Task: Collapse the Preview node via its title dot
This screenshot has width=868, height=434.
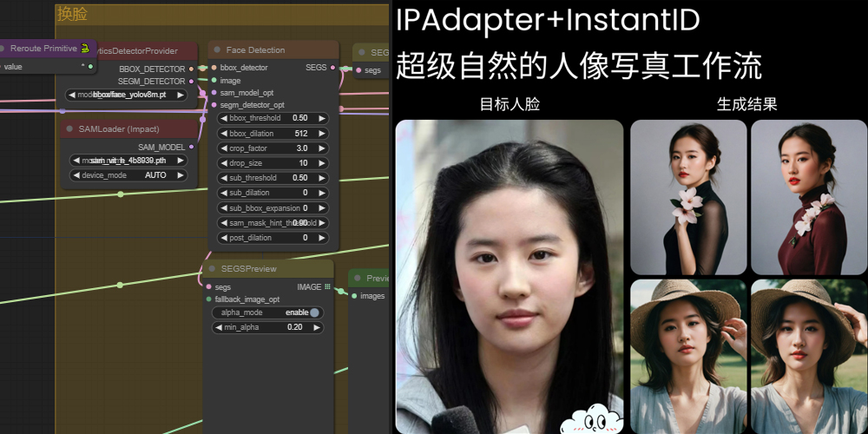Action: (357, 278)
